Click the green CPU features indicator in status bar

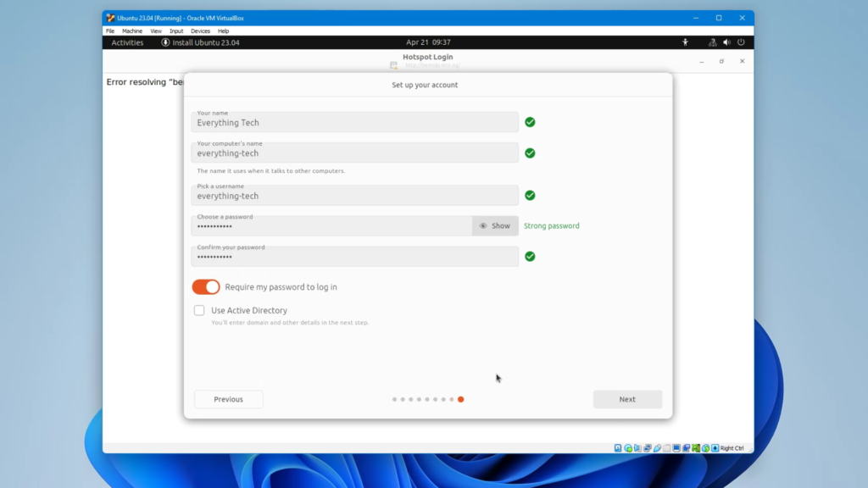click(696, 448)
